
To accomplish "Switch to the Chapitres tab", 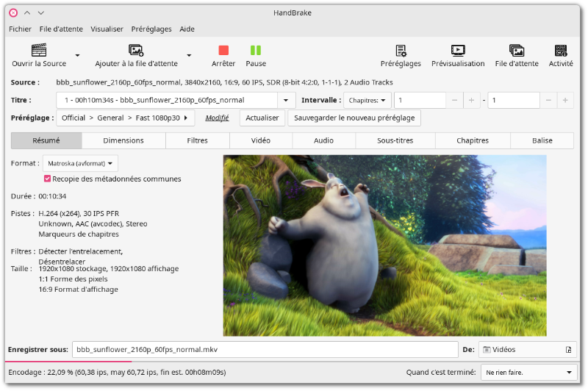I will [473, 140].
